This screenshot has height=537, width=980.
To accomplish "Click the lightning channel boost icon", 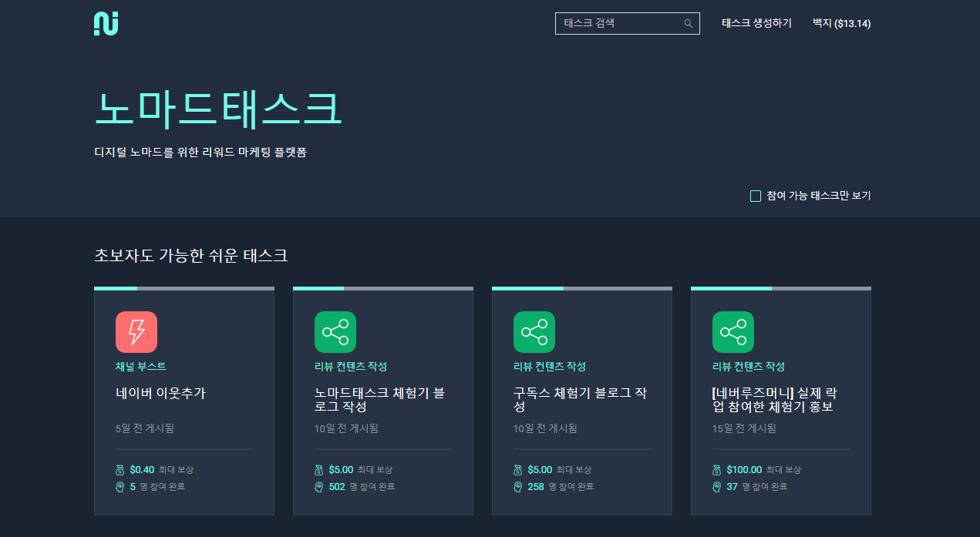I will (x=136, y=332).
